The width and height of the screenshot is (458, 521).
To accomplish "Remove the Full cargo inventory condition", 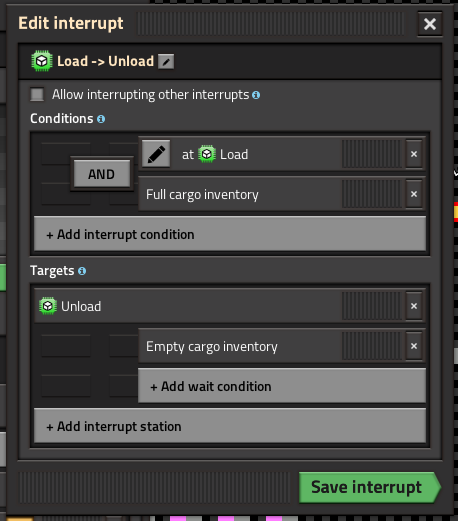I will point(414,194).
